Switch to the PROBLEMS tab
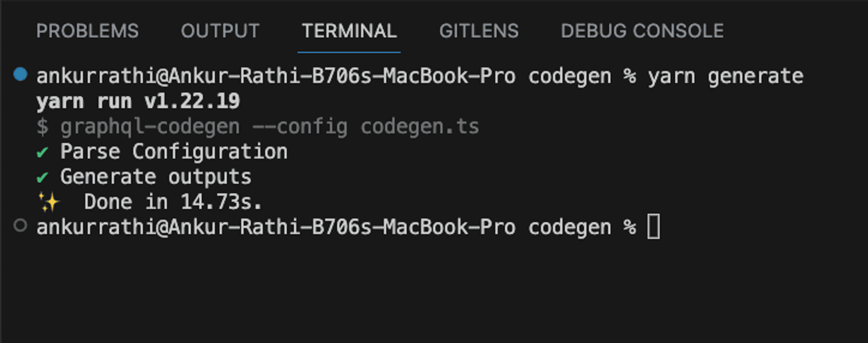The image size is (868, 343). point(88,31)
